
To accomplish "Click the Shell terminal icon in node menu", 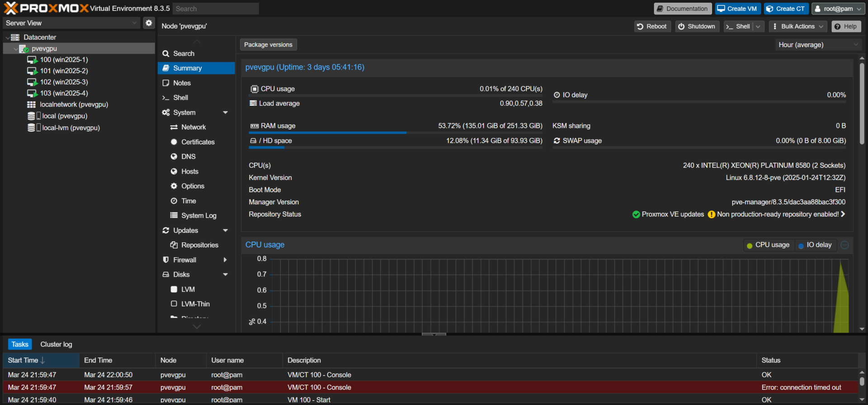I will pos(166,98).
